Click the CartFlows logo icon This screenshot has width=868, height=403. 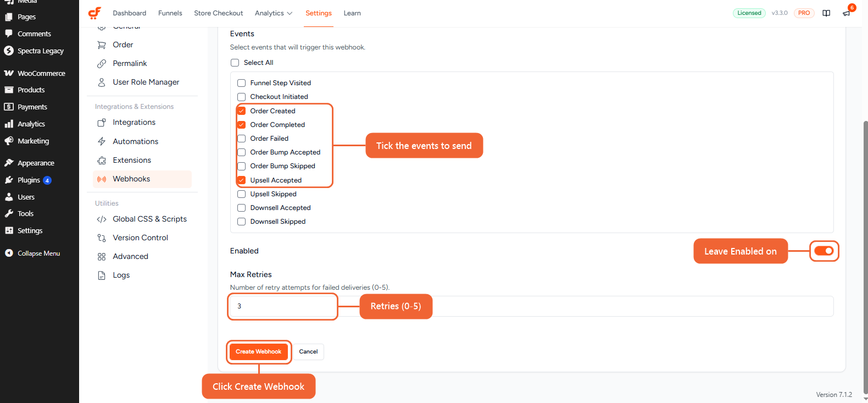tap(94, 13)
